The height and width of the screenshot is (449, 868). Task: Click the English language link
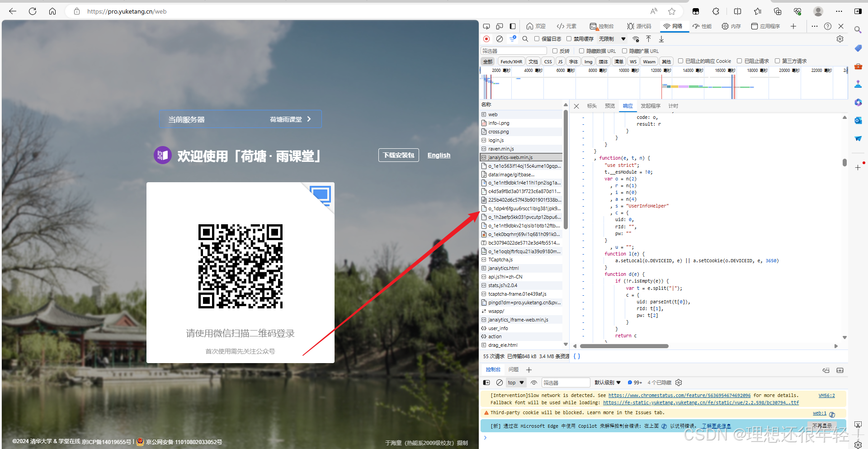(x=439, y=155)
